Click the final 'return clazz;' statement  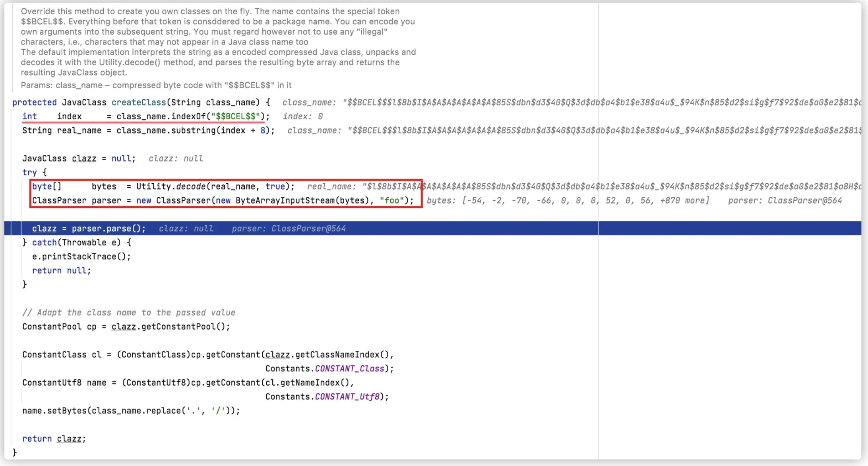pos(54,439)
